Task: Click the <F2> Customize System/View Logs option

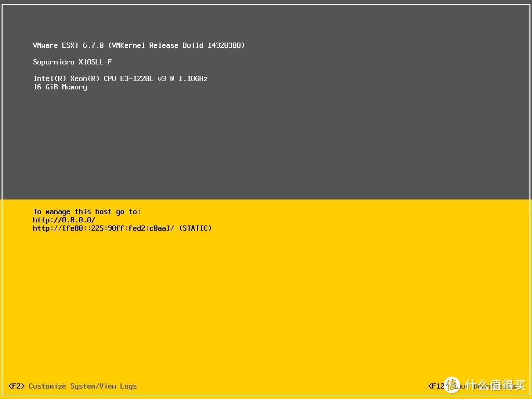Action: 73,386
